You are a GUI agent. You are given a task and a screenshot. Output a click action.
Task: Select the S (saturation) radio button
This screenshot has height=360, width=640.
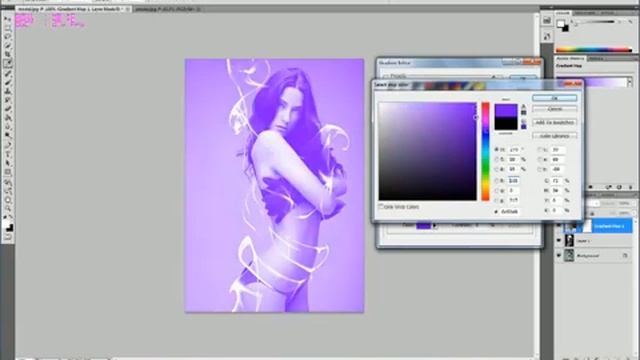pyautogui.click(x=496, y=159)
